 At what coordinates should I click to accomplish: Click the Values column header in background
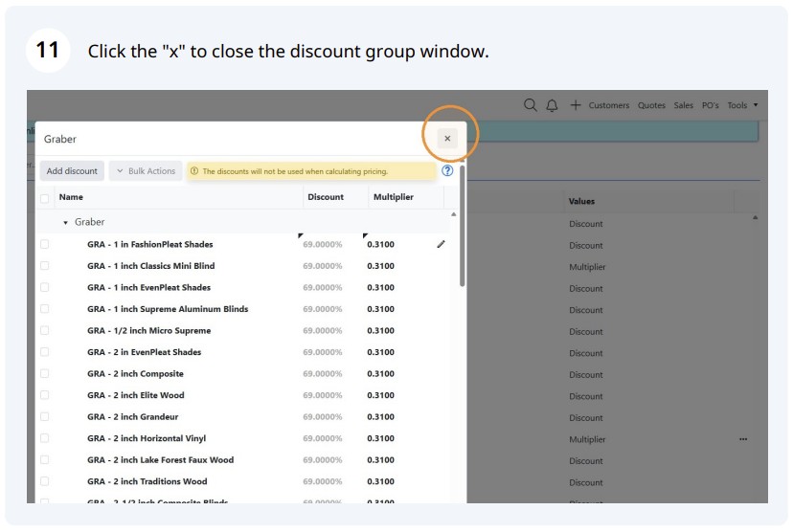pos(581,201)
